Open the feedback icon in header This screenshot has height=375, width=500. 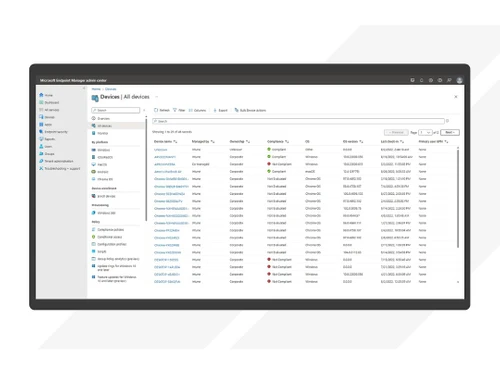[449, 80]
